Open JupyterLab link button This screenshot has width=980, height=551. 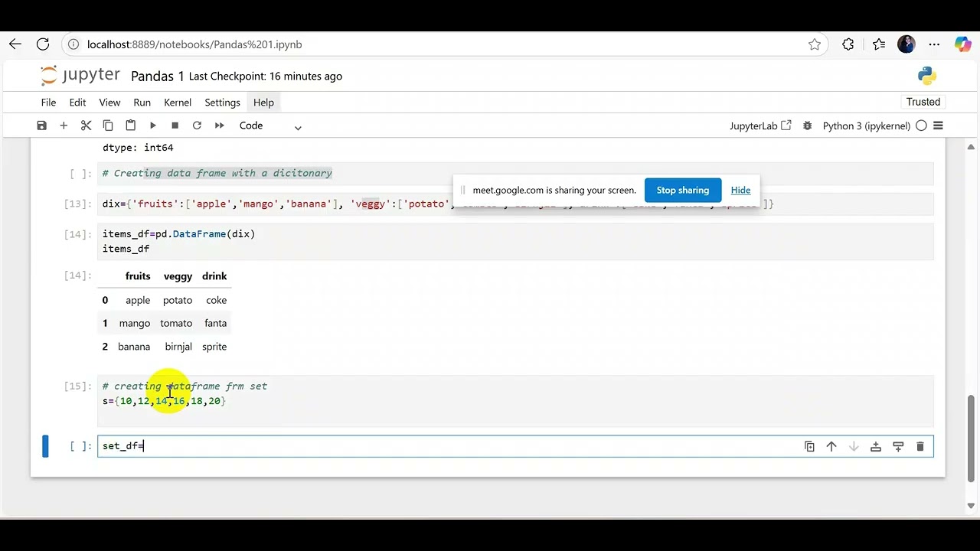pyautogui.click(x=760, y=126)
